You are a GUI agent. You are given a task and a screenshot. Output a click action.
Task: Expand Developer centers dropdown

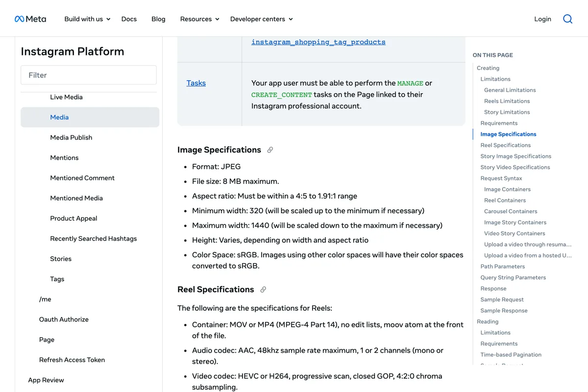262,19
